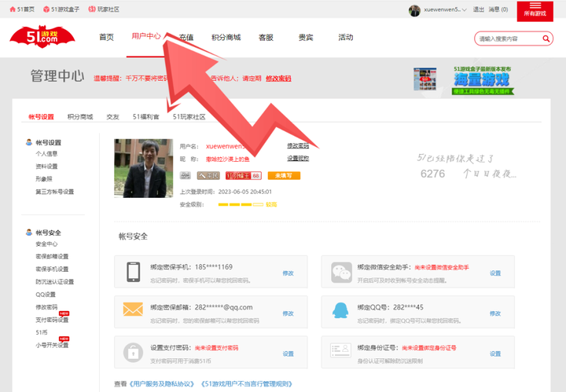This screenshot has width=566, height=392.
Task: Open 贵宾 in main navigation
Action: (x=306, y=37)
